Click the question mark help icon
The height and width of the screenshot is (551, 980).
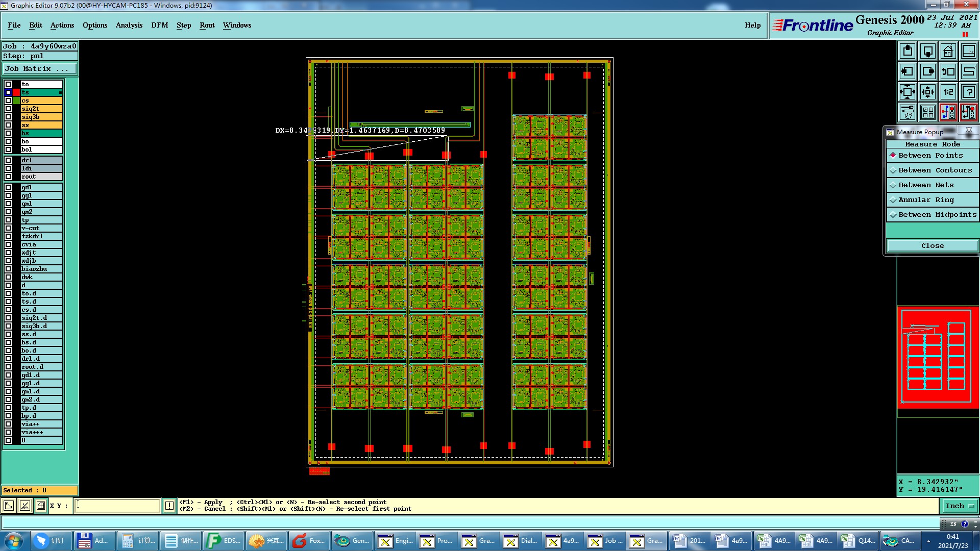coord(968,92)
